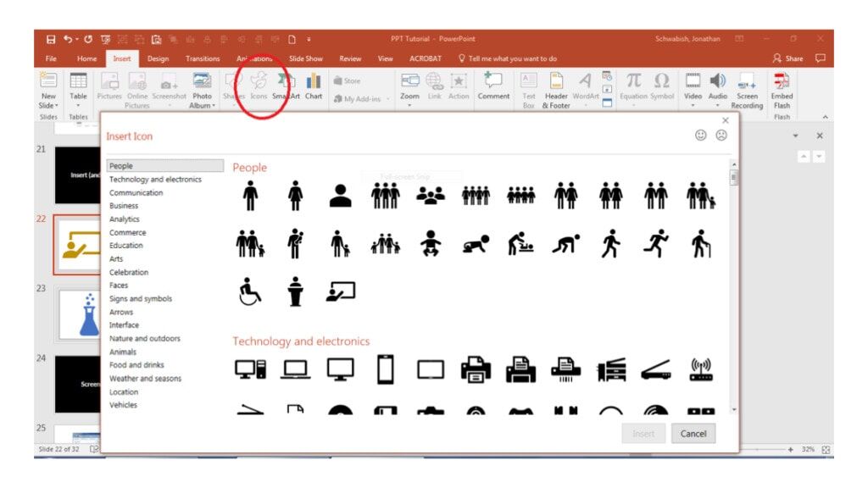Click the Embed Flash icon
The width and height of the screenshot is (868, 488).
(782, 89)
